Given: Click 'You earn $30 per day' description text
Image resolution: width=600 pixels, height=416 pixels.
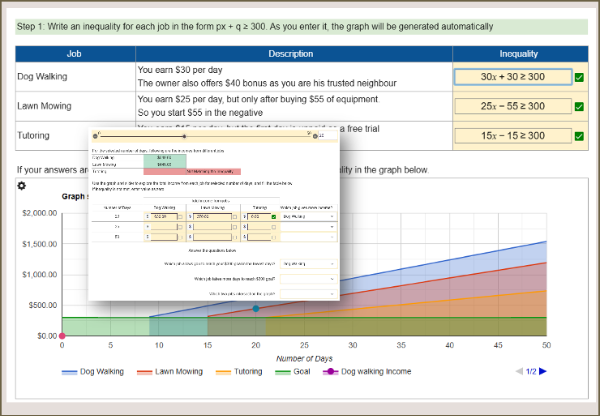Looking at the screenshot, I should click(x=180, y=70).
